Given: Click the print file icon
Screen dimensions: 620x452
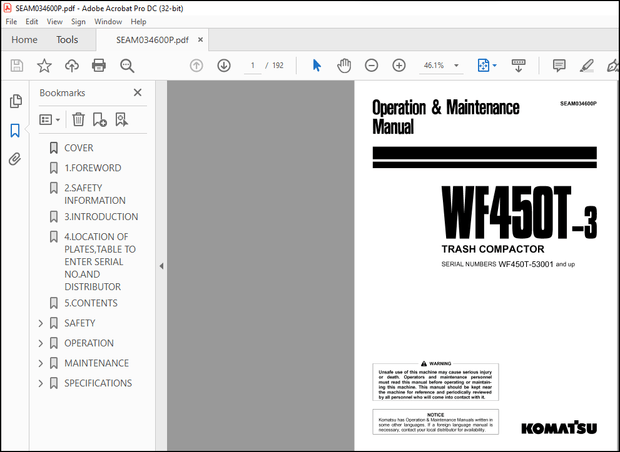Looking at the screenshot, I should click(99, 65).
